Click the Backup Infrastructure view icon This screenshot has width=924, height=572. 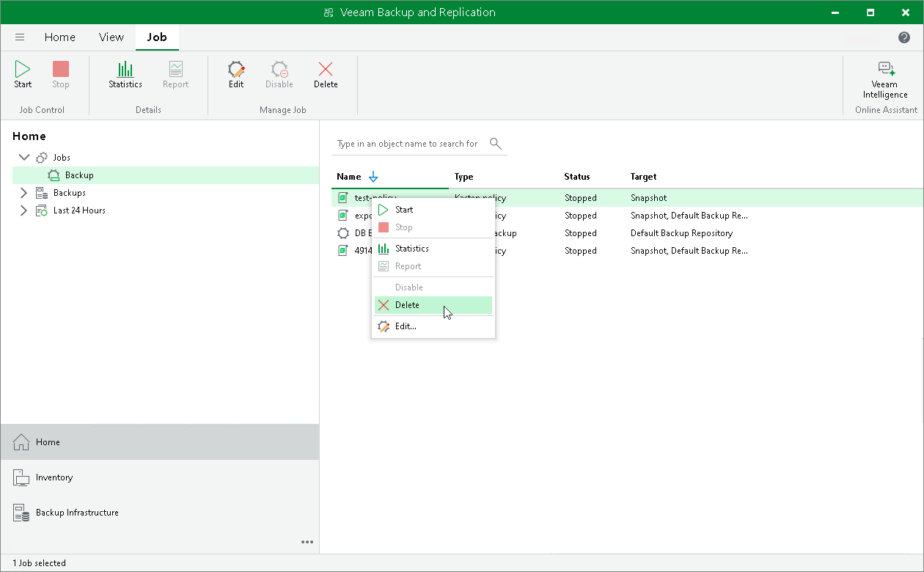[x=21, y=513]
